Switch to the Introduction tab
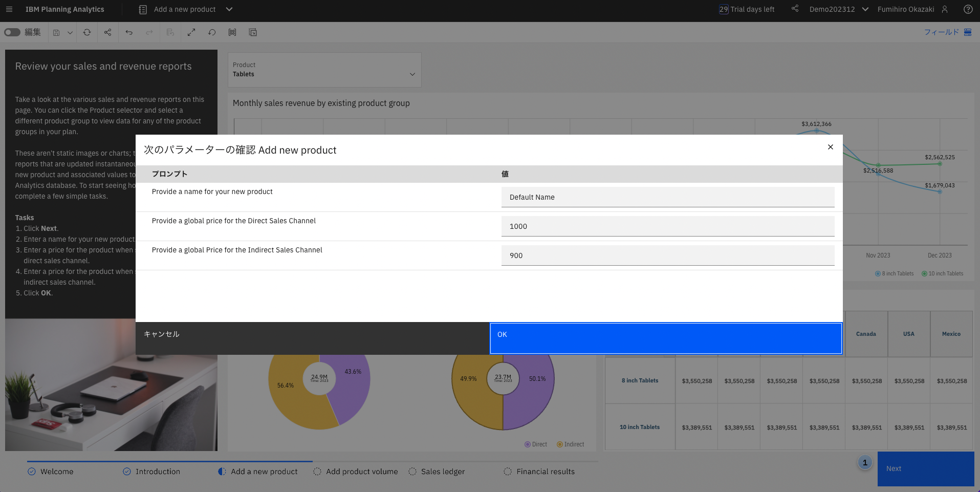 (151, 472)
